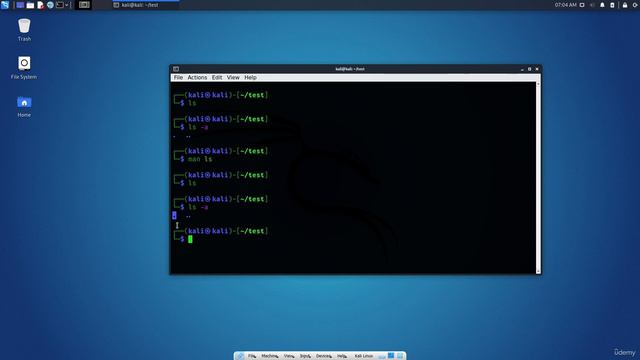The height and width of the screenshot is (360, 640).
Task: Open the VM toolbar View menu
Action: pyautogui.click(x=289, y=356)
